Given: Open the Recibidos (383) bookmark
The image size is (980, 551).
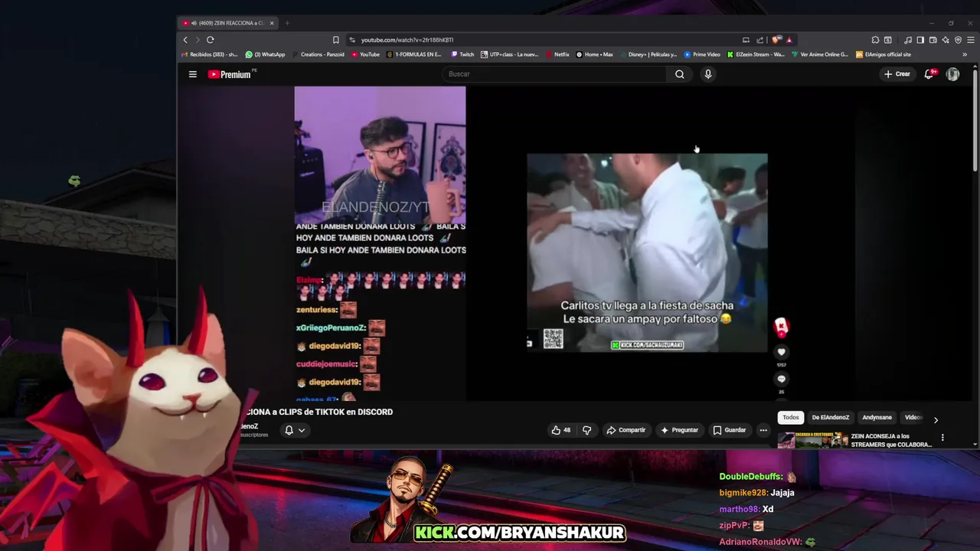Looking at the screenshot, I should coord(210,54).
